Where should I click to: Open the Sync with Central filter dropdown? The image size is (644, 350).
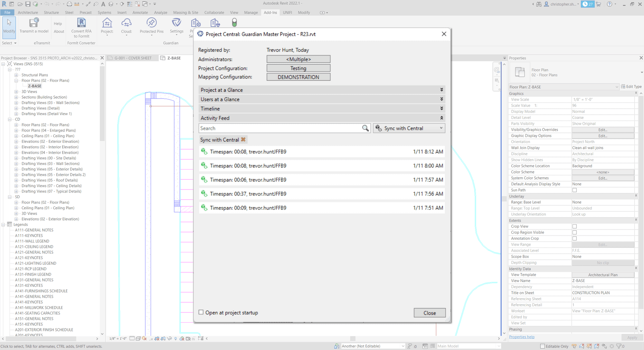point(440,128)
